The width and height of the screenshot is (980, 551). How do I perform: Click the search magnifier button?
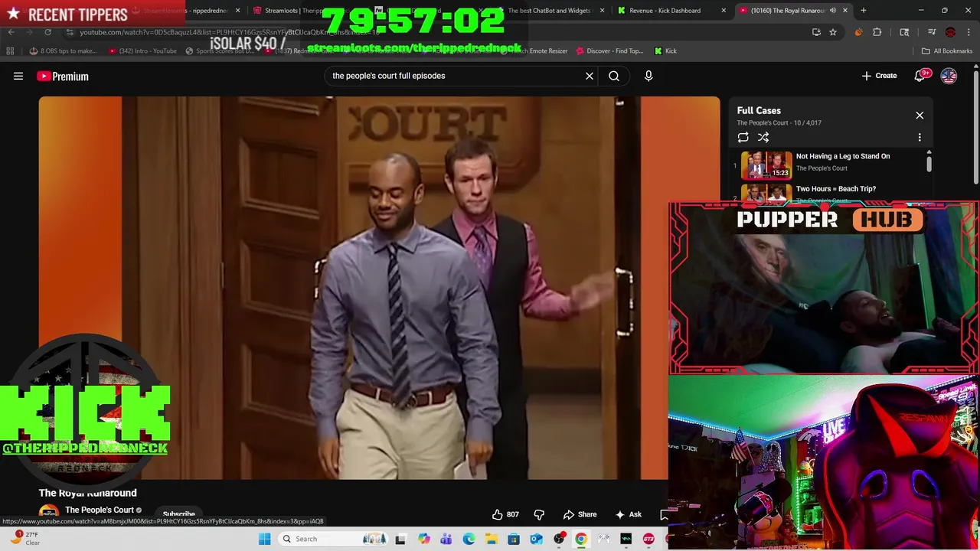[614, 76]
